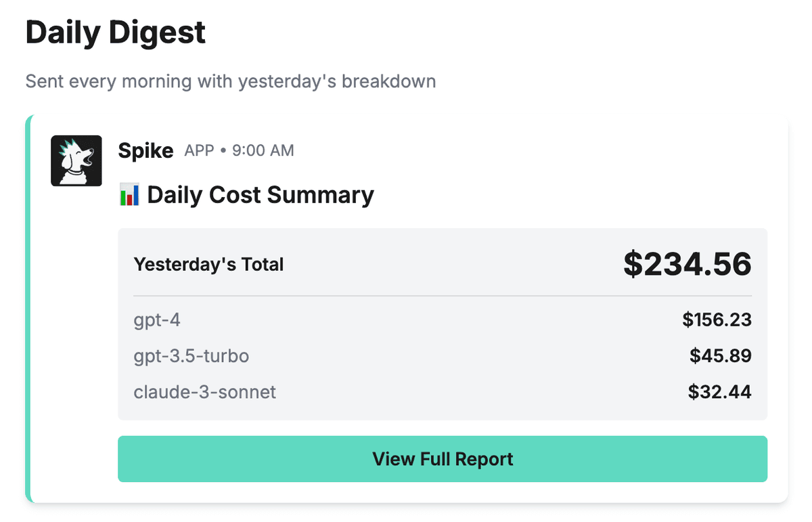812x522 pixels.
Task: Click the green bar in the chart emoji
Action: (123, 198)
